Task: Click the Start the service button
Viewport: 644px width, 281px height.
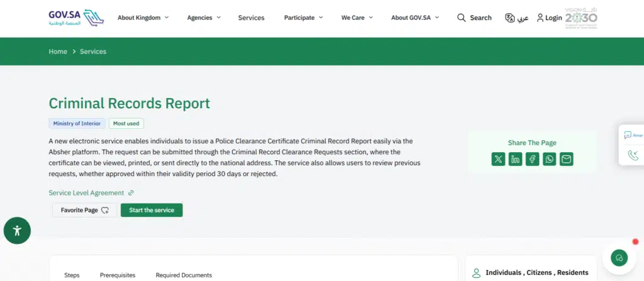Action: [152, 210]
